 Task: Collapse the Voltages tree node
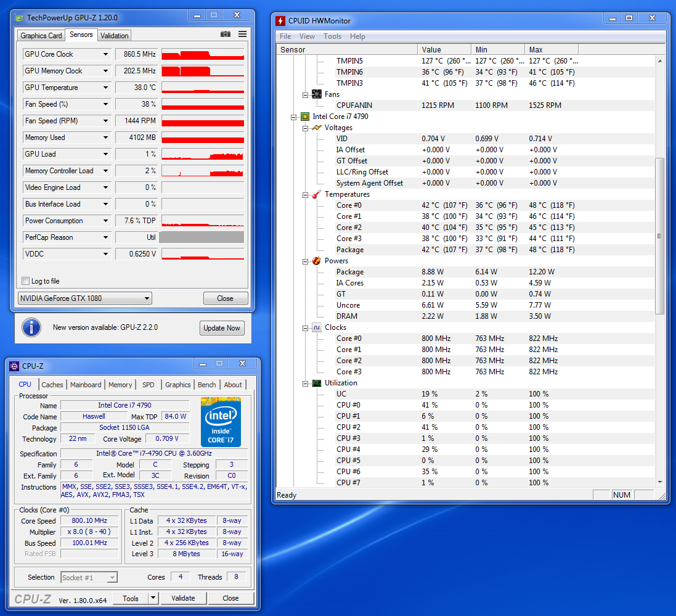click(305, 128)
